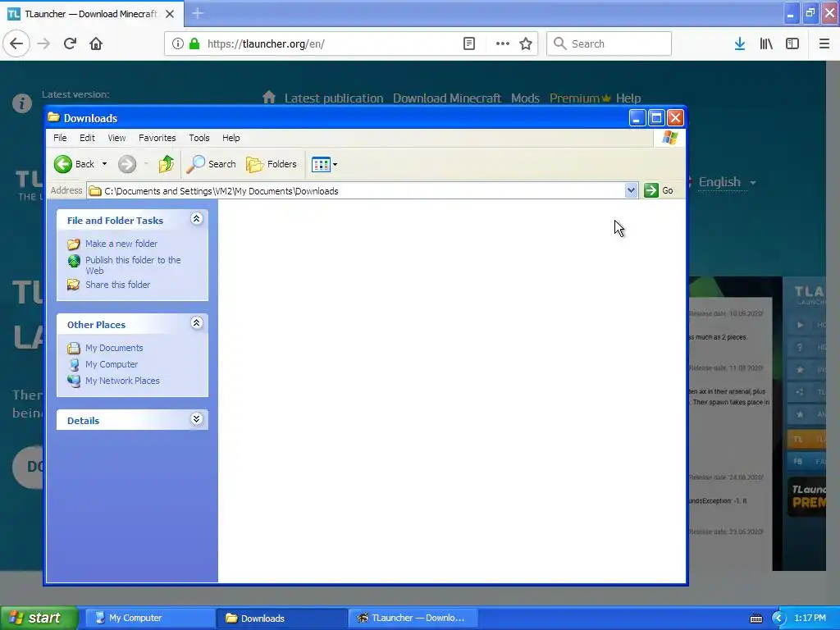The height and width of the screenshot is (630, 840).
Task: Click Help link on TLauncher site
Action: pos(628,98)
